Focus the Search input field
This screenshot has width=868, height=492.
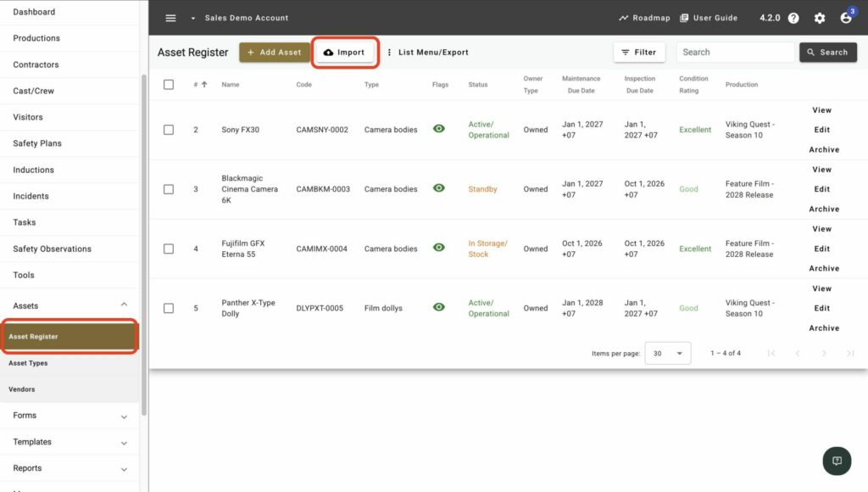click(x=735, y=52)
